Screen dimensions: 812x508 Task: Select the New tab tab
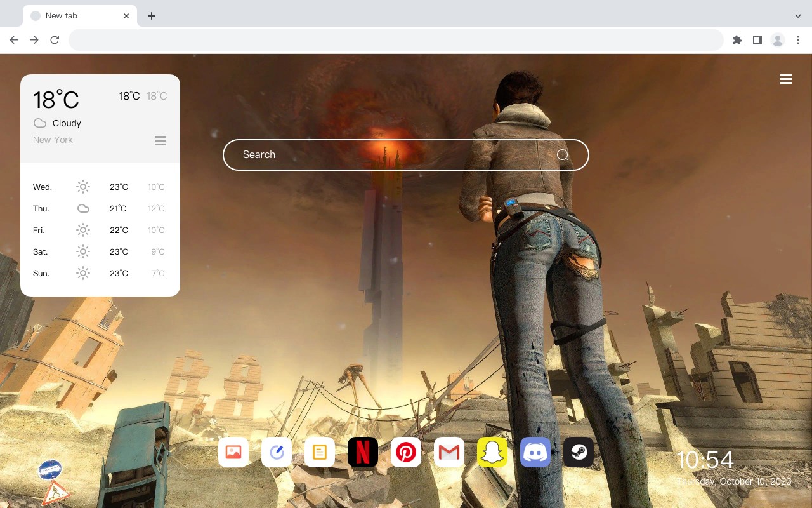[x=80, y=16]
